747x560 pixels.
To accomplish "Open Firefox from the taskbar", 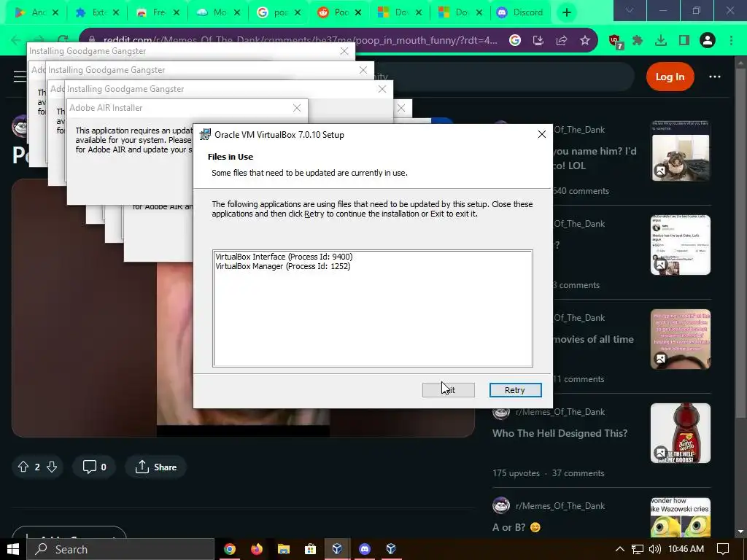I will click(257, 549).
